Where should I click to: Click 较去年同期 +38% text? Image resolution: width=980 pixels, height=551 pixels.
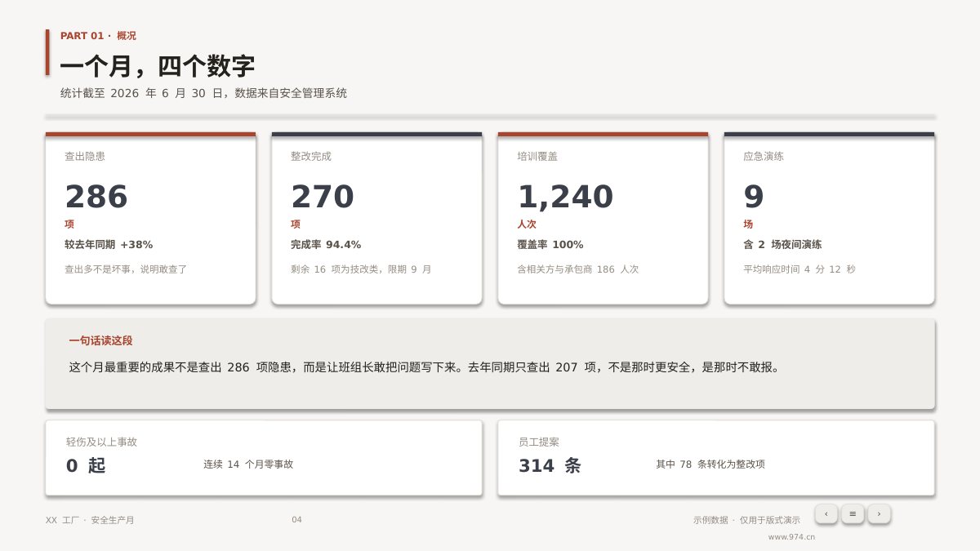(x=109, y=244)
